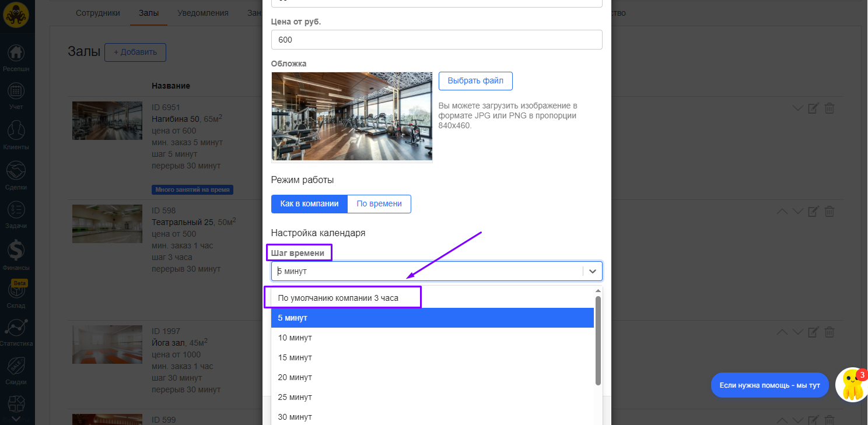Click the Выбрать файл button
The height and width of the screenshot is (425, 868).
tap(475, 81)
